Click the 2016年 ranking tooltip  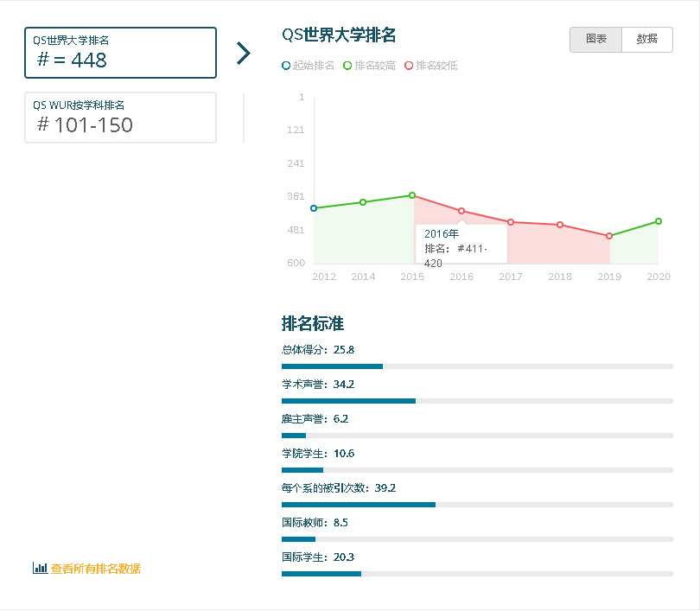pyautogui.click(x=461, y=244)
